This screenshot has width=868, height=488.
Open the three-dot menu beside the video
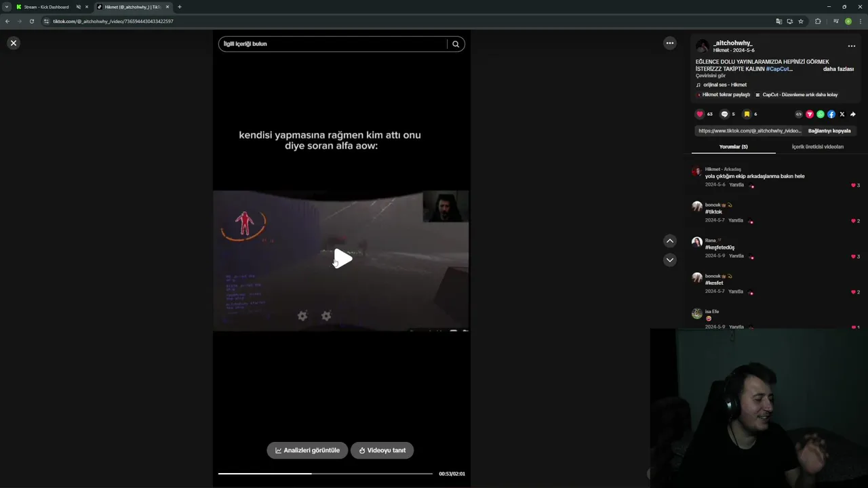click(x=670, y=43)
